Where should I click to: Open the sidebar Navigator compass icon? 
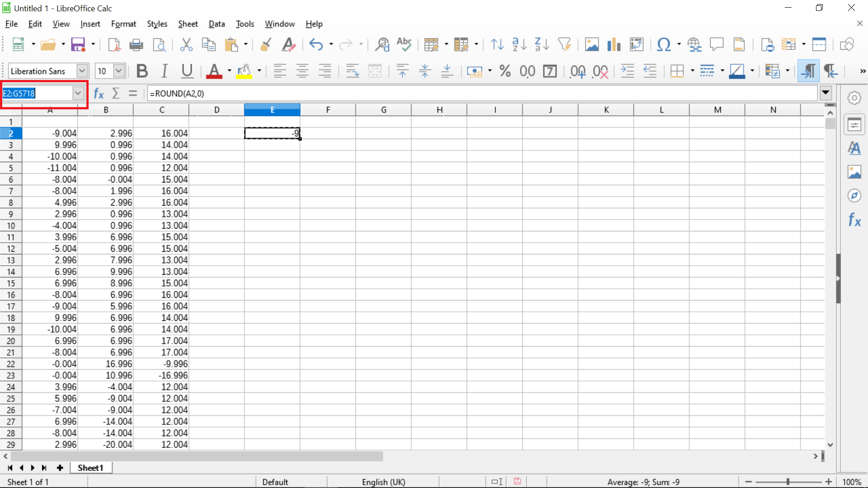pos(854,196)
